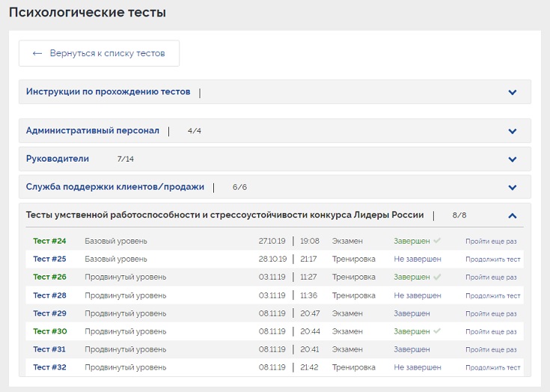Click green checkmark on Тест #24 row
This screenshot has height=392, width=550.
click(437, 241)
